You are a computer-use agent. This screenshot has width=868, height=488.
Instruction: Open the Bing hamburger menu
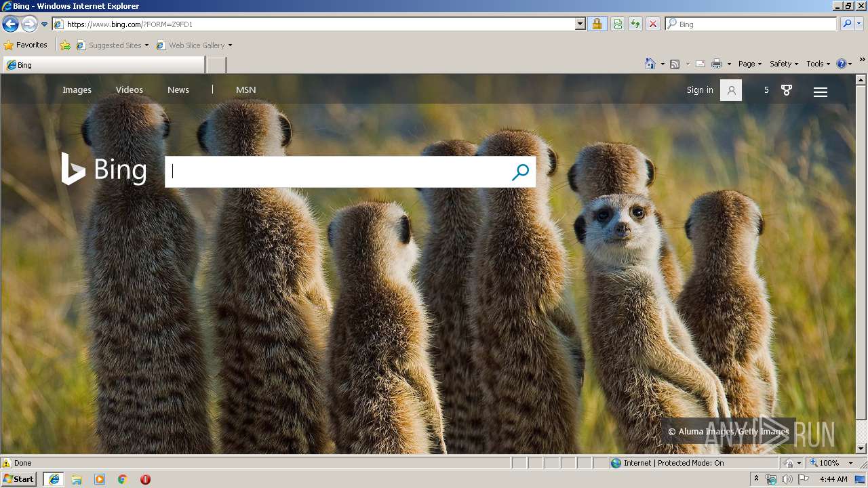tap(821, 91)
